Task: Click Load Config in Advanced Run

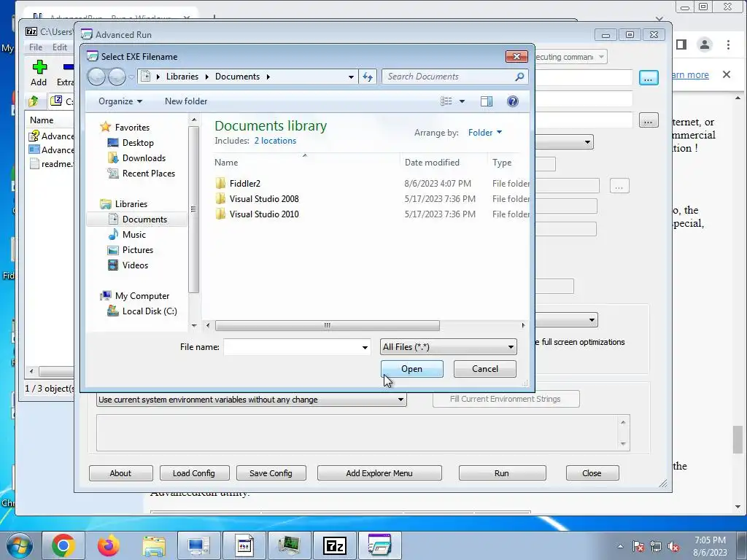Action: (194, 472)
